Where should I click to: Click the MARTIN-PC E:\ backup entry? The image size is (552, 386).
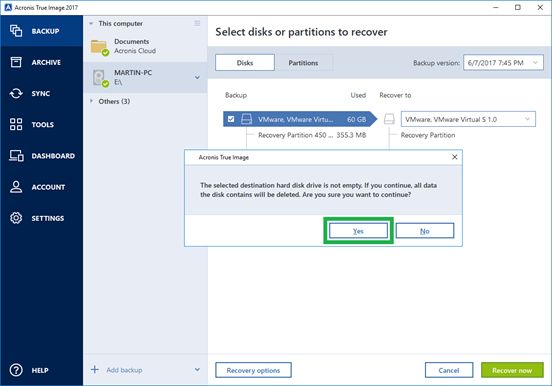[145, 77]
